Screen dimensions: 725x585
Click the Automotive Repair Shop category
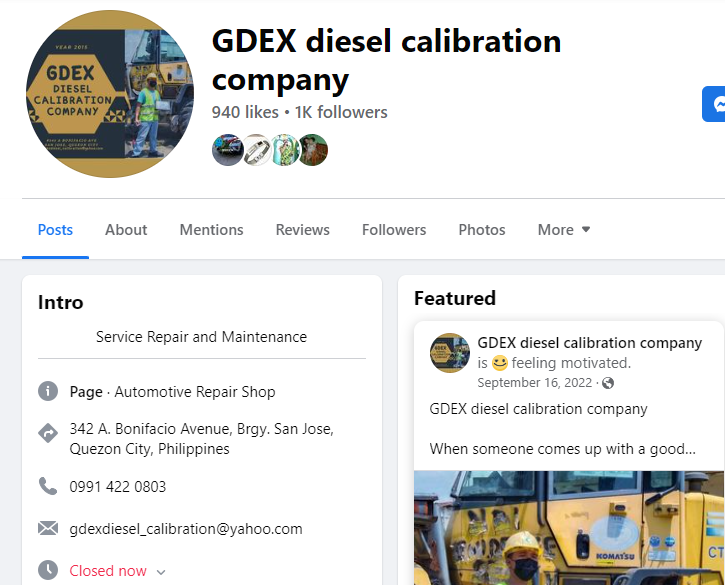click(195, 392)
